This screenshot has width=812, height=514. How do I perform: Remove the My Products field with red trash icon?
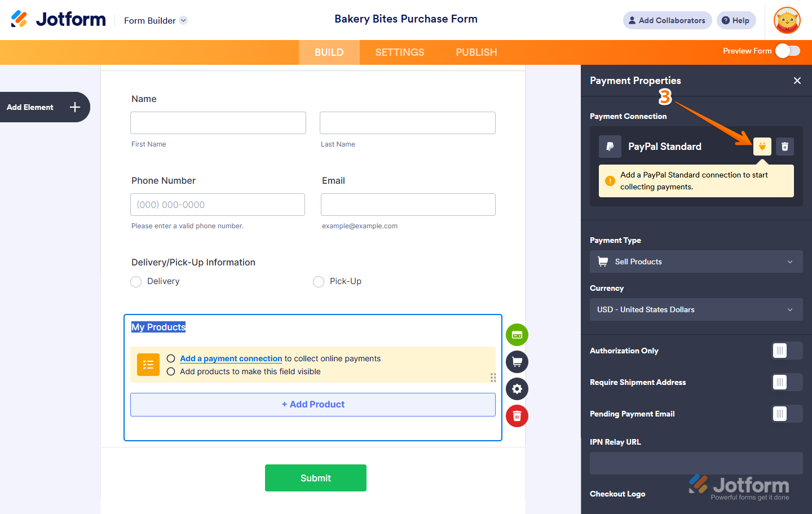point(517,416)
